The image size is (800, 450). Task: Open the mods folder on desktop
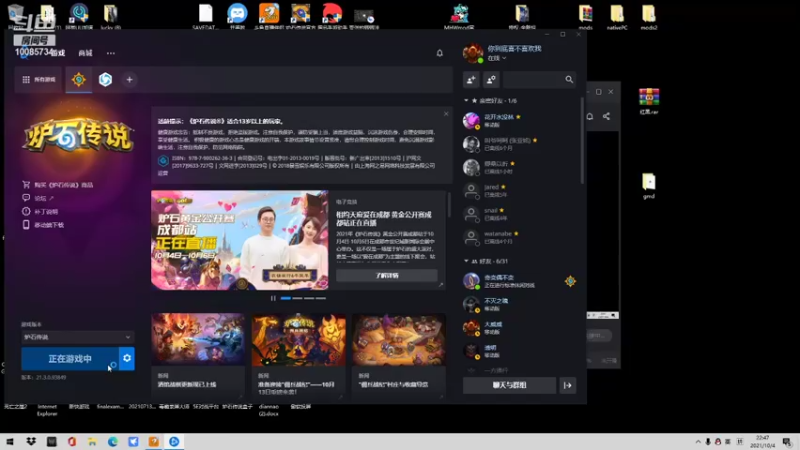pyautogui.click(x=585, y=17)
